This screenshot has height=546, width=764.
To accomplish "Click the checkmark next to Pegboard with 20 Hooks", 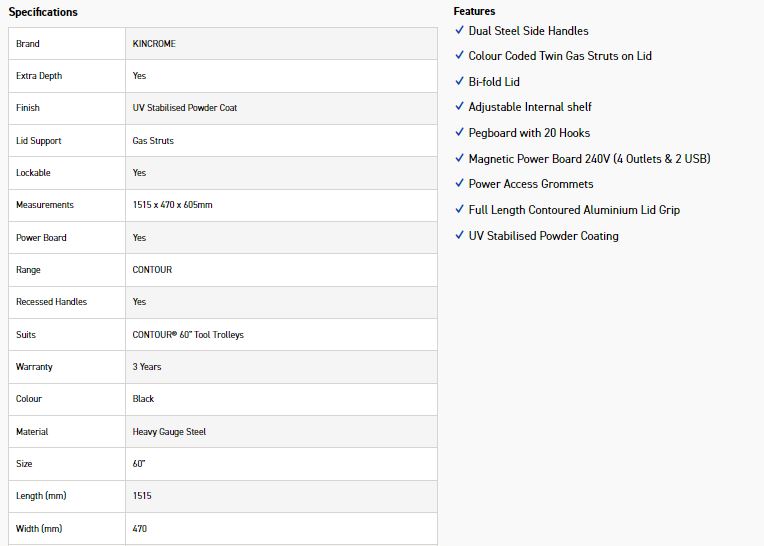I will (x=459, y=132).
